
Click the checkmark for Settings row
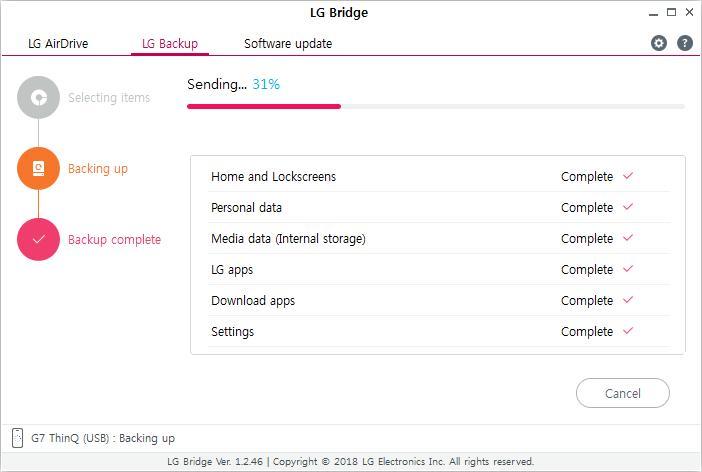tap(628, 330)
